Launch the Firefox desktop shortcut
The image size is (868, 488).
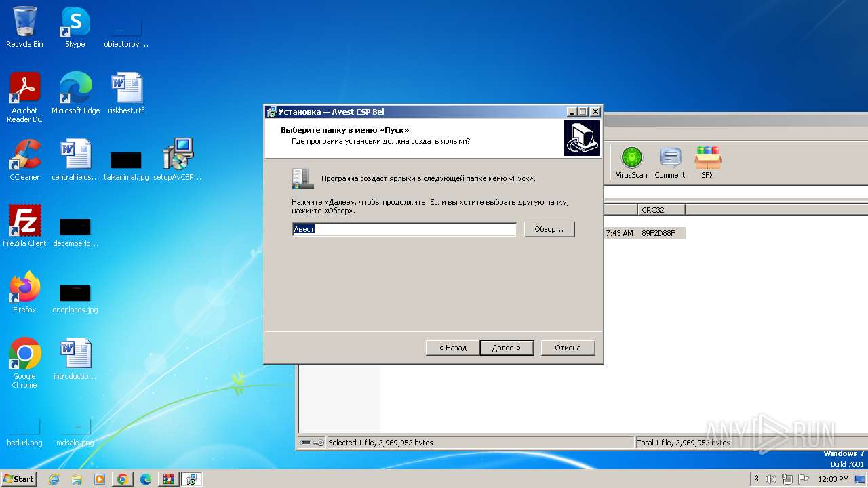[x=24, y=293]
